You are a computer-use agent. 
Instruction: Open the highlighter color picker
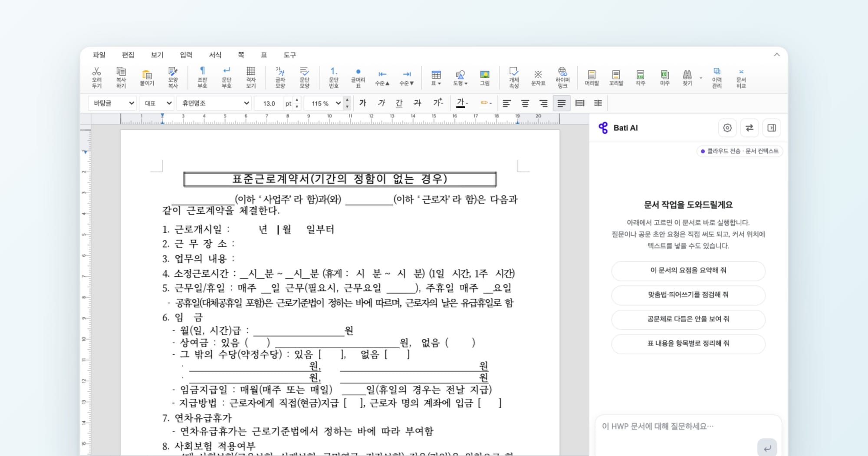click(x=486, y=103)
